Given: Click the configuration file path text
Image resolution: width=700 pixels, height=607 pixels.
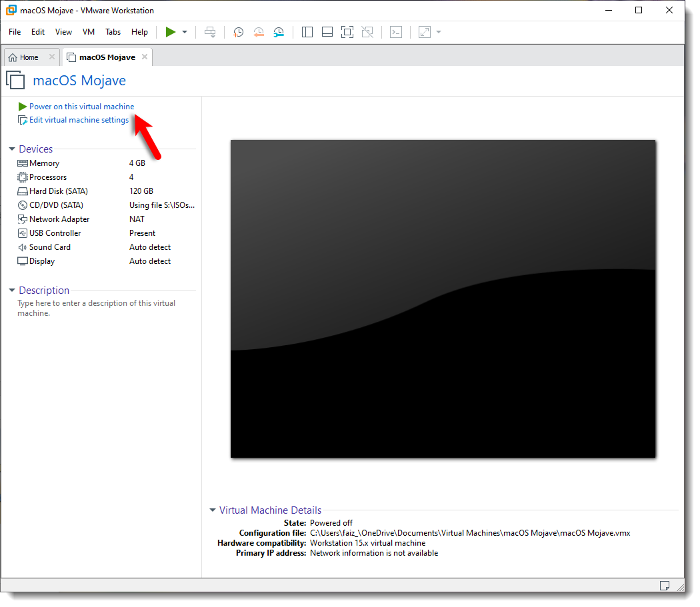Looking at the screenshot, I should pos(470,533).
